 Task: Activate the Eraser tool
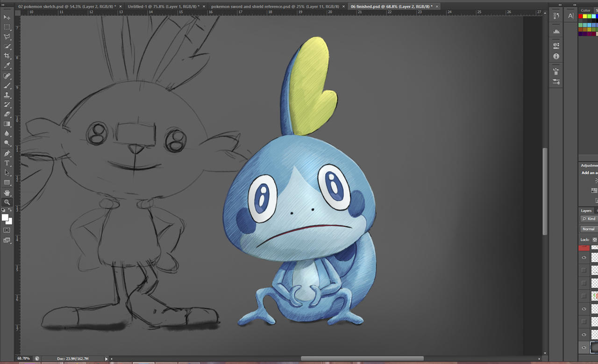[7, 114]
